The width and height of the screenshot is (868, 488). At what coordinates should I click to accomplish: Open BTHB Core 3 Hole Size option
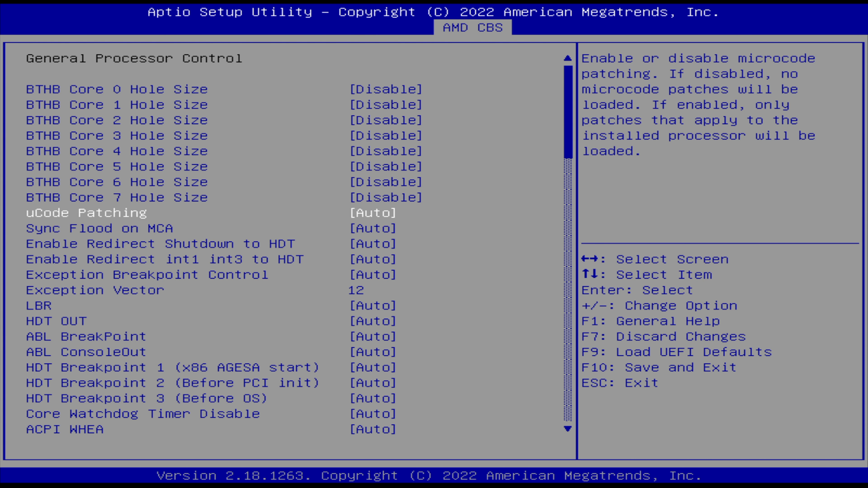[386, 136]
